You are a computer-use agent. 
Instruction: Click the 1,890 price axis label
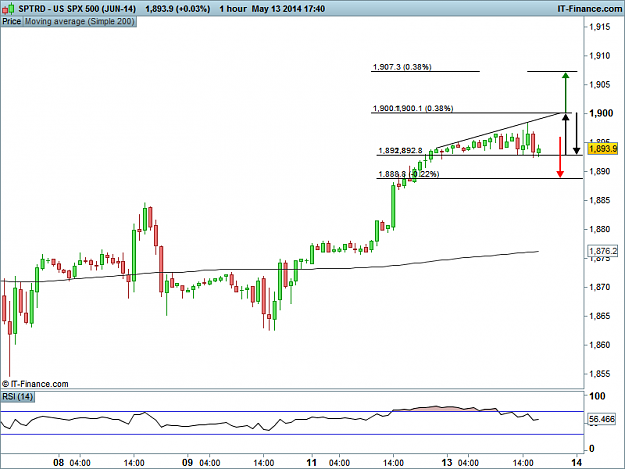pyautogui.click(x=599, y=171)
